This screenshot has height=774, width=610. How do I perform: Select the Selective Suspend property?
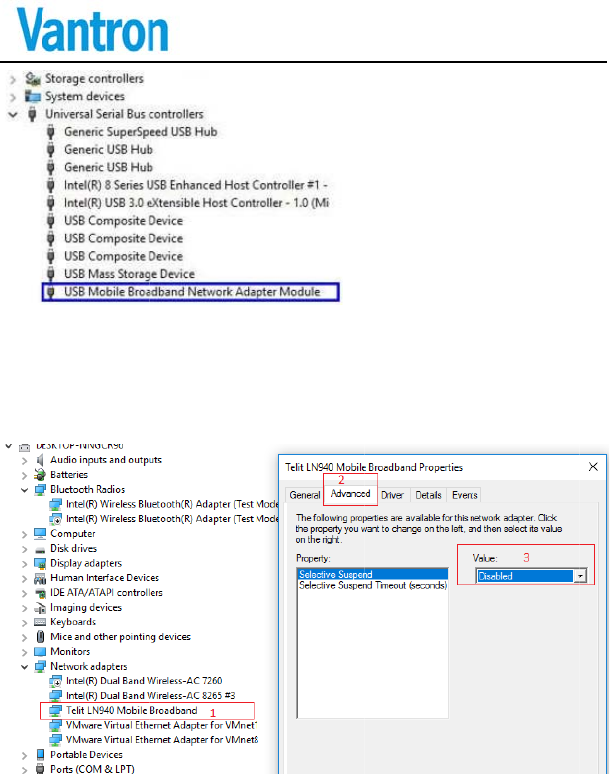point(373,574)
